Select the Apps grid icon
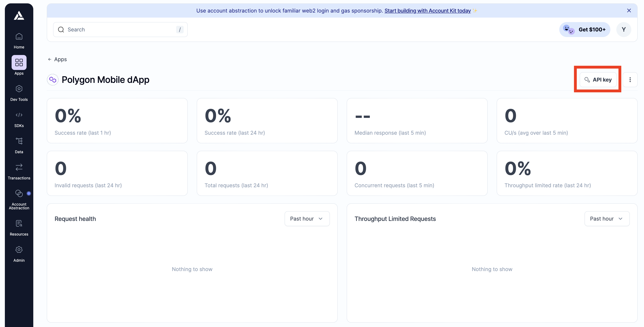 pos(19,62)
